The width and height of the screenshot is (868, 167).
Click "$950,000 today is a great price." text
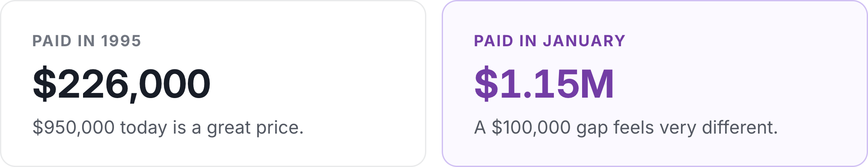pyautogui.click(x=168, y=128)
